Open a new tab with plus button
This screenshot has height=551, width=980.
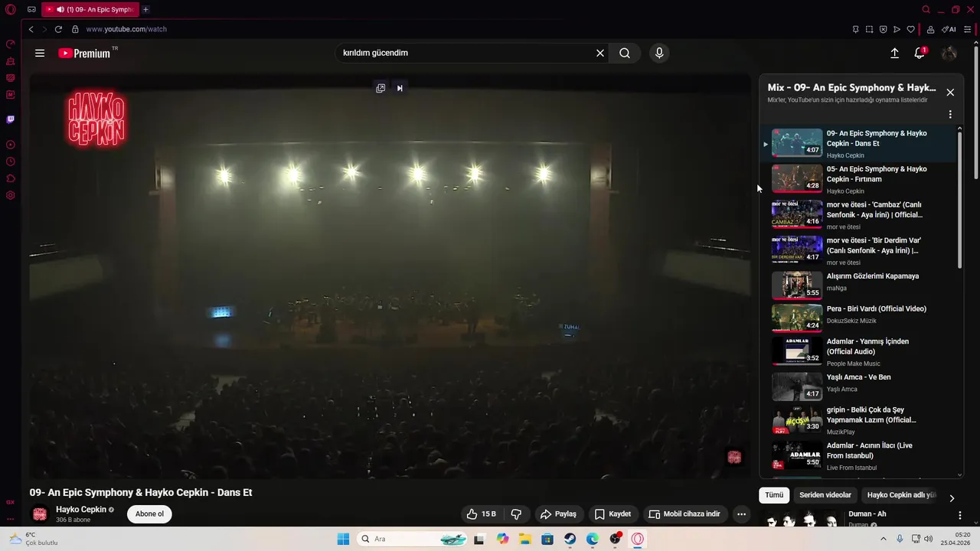tap(145, 9)
